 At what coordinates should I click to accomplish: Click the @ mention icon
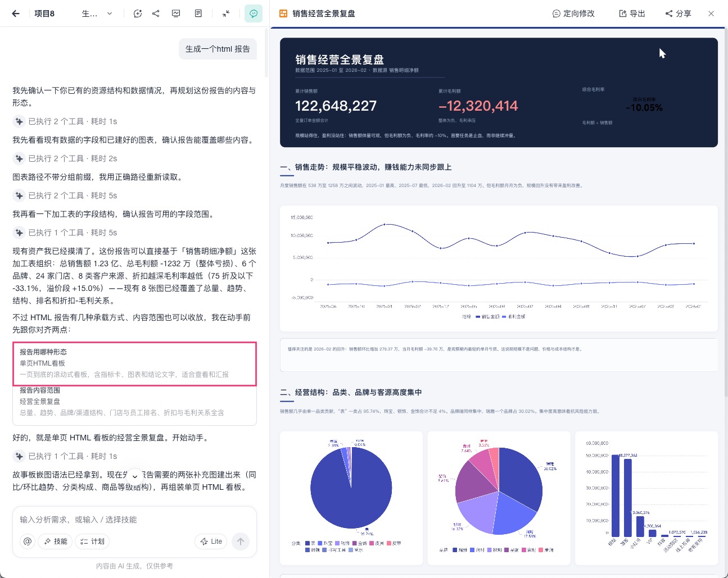27,541
